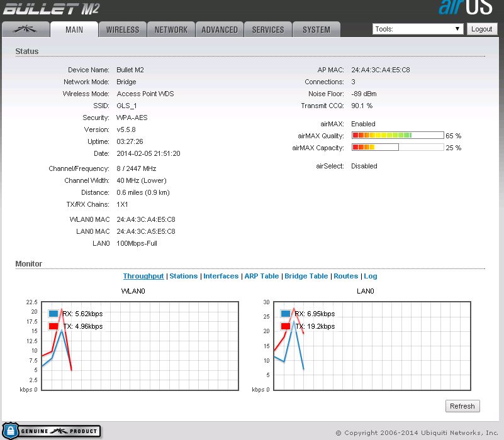This screenshot has width=504, height=440.
Task: Click the airMAX value Enabled
Action: click(x=363, y=124)
